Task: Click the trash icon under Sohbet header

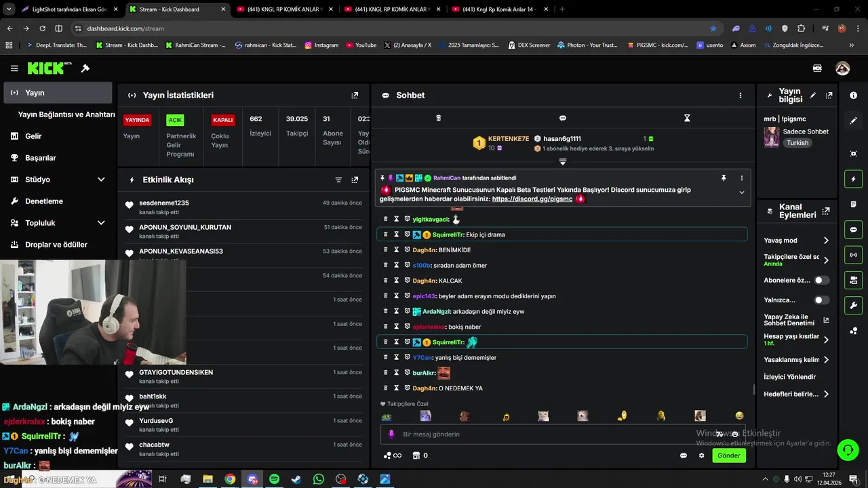Action: (438, 118)
